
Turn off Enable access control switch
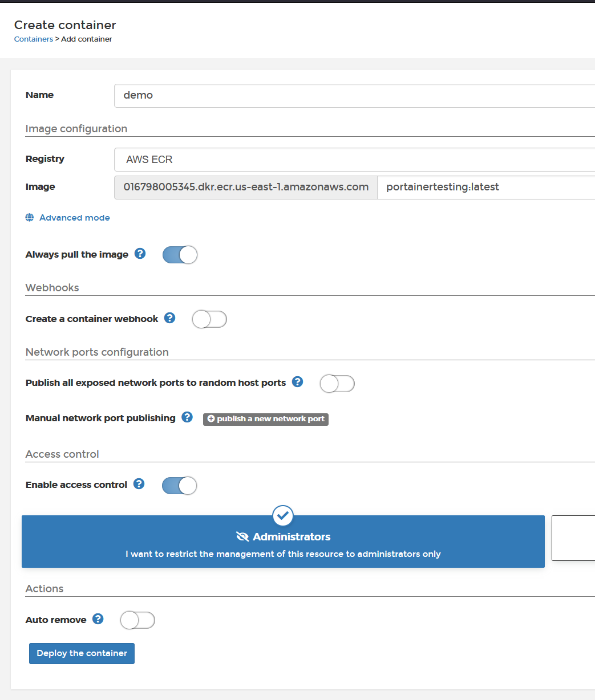pyautogui.click(x=179, y=486)
